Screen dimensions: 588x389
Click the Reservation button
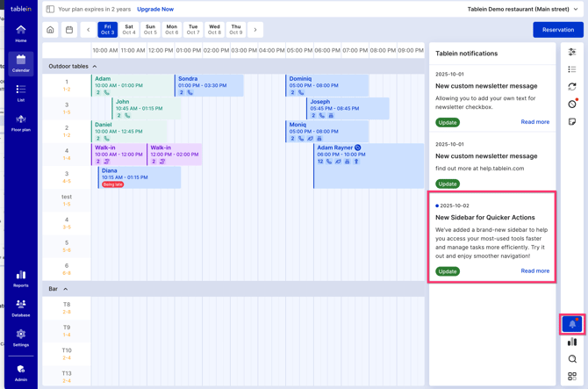click(557, 30)
